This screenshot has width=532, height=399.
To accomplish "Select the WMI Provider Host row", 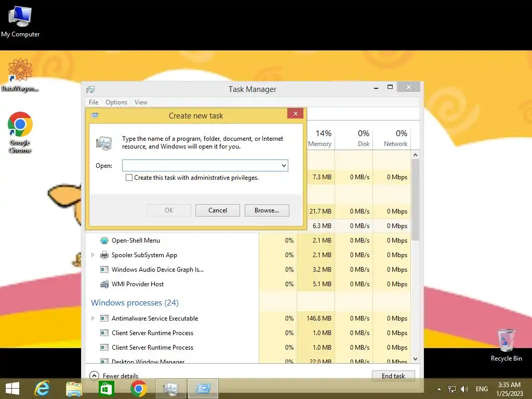I will [248, 284].
